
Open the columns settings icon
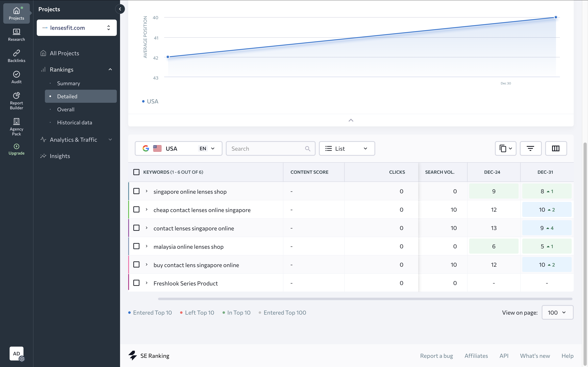point(556,148)
